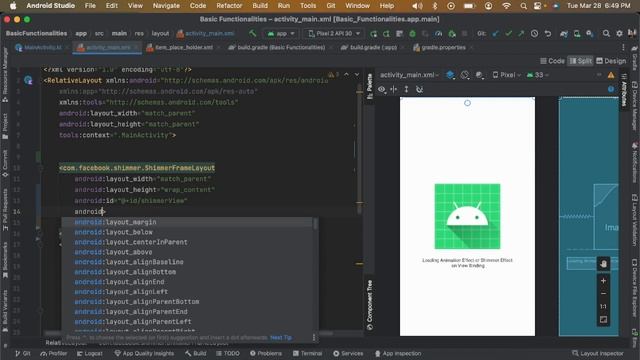This screenshot has height=360, width=640.
Task: Switch editor to Code view mode
Action: [553, 61]
